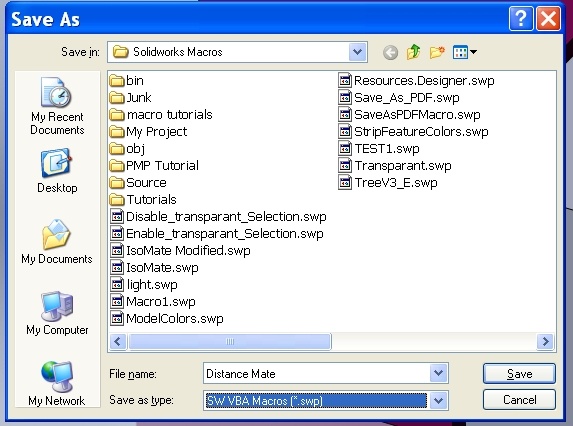The height and width of the screenshot is (426, 573).
Task: Open My Recent Documents place
Action: coord(57,106)
